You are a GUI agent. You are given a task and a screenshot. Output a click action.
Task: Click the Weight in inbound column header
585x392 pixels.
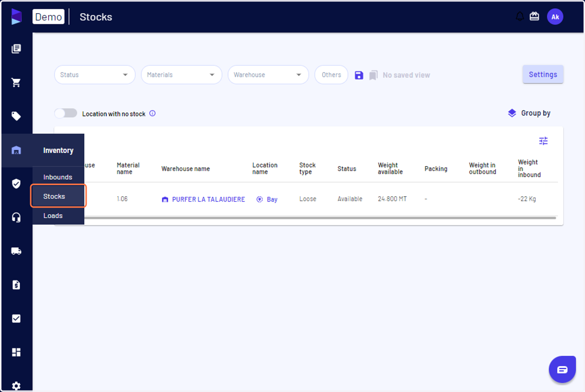click(x=529, y=168)
